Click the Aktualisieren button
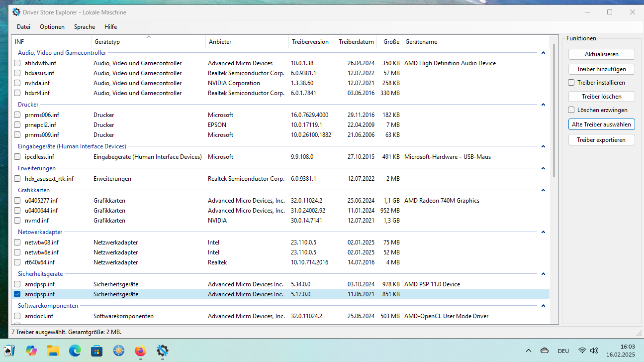This screenshot has width=644, height=362. [601, 54]
